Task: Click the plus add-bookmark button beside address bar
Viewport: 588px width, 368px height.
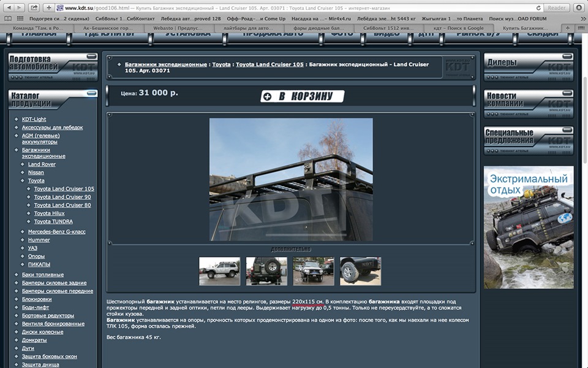Action: click(49, 7)
